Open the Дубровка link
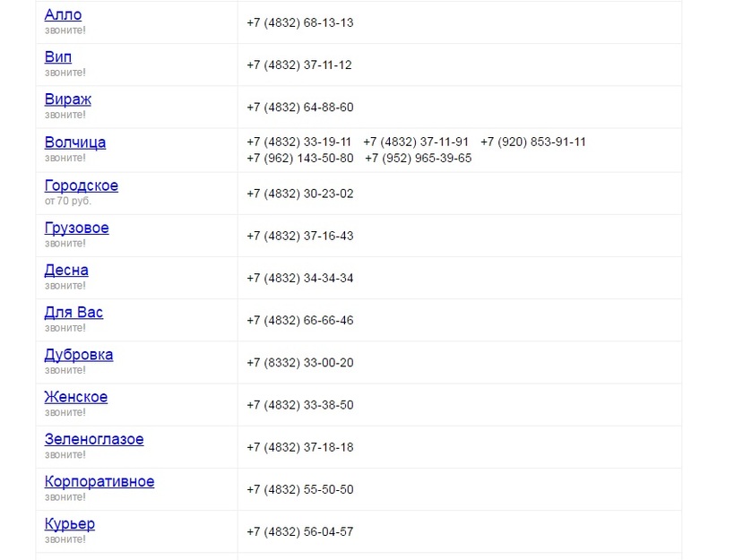 [79, 355]
